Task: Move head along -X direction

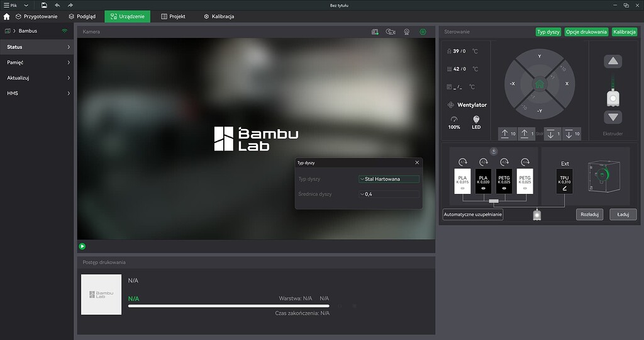Action: pos(512,84)
